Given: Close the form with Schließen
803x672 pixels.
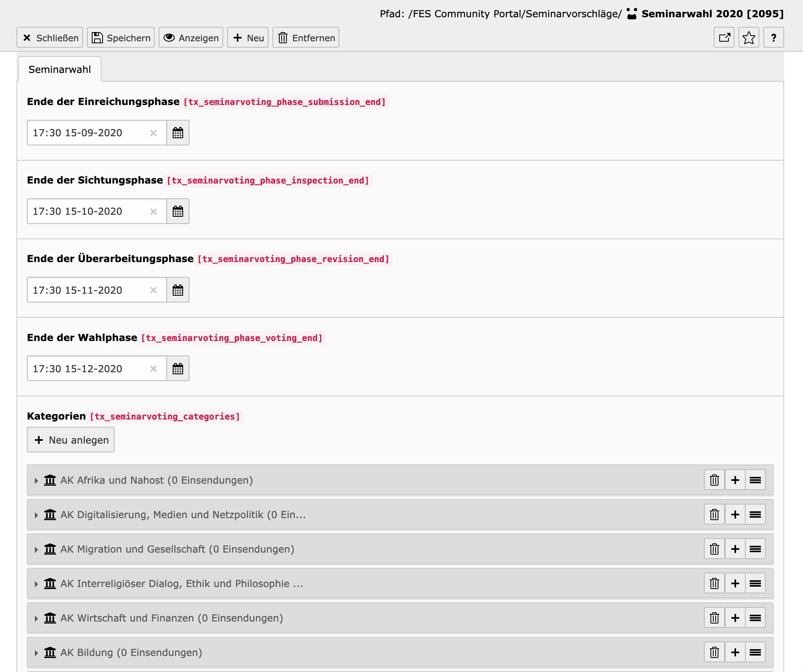Looking at the screenshot, I should [x=49, y=37].
